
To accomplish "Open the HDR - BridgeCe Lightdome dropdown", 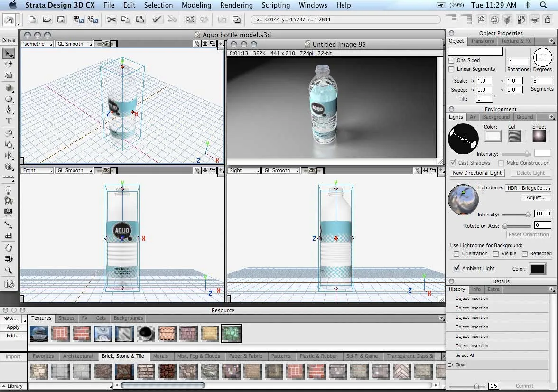I will click(x=528, y=188).
